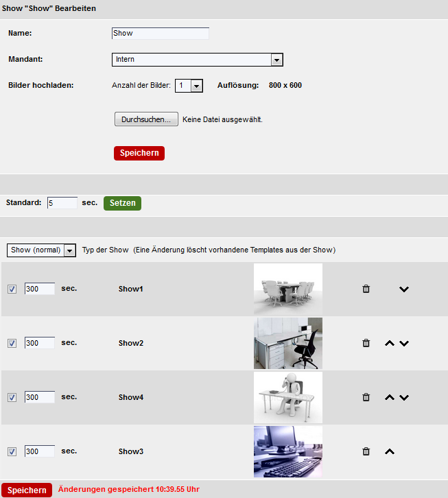Screen dimensions: 448x498
Task: Click the Änderungen gespeichert status message
Action: [129, 489]
